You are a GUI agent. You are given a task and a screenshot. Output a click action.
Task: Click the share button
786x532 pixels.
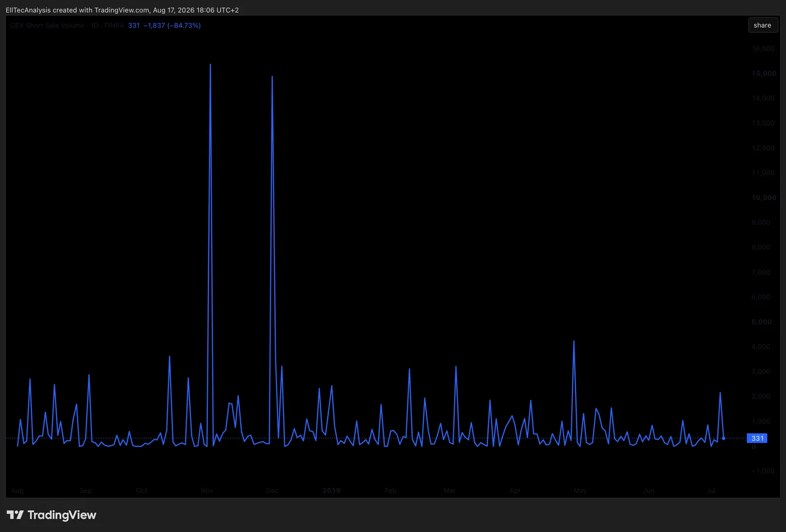762,25
